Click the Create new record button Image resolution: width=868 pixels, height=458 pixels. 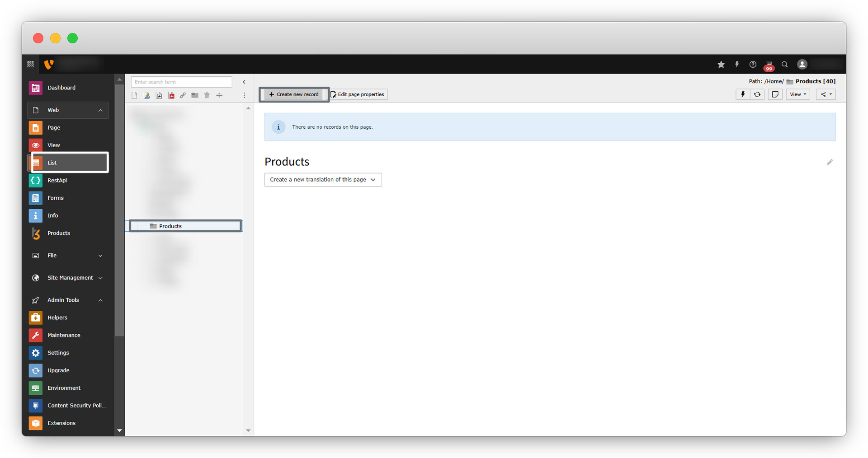(294, 94)
